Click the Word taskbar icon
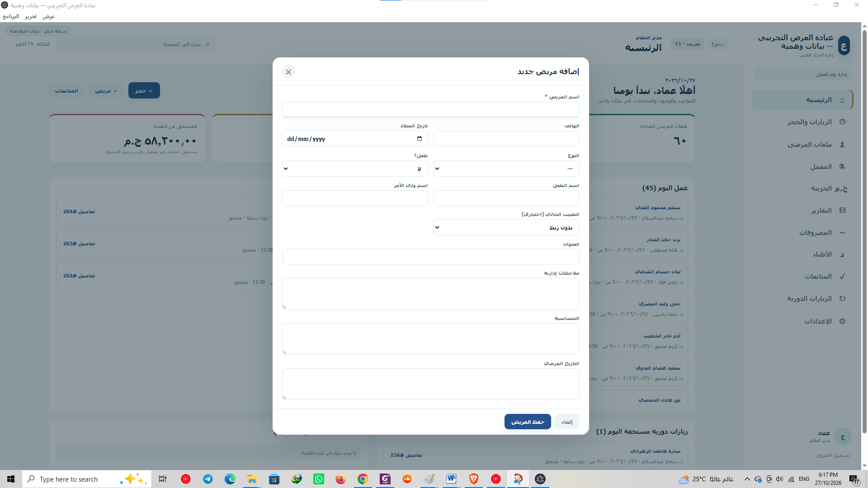 pos(451,479)
